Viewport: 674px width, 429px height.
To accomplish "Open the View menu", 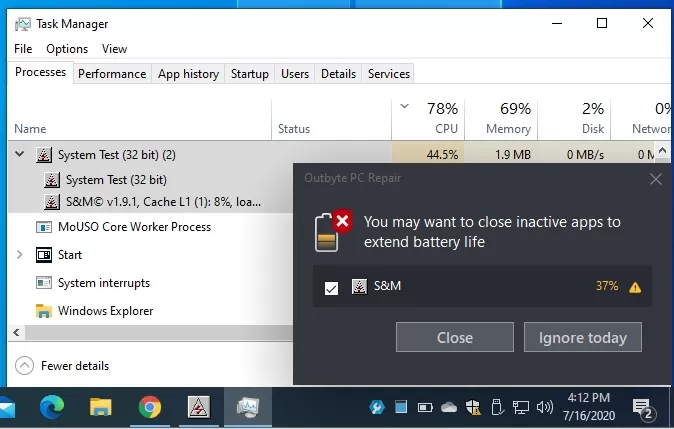I will pos(114,49).
